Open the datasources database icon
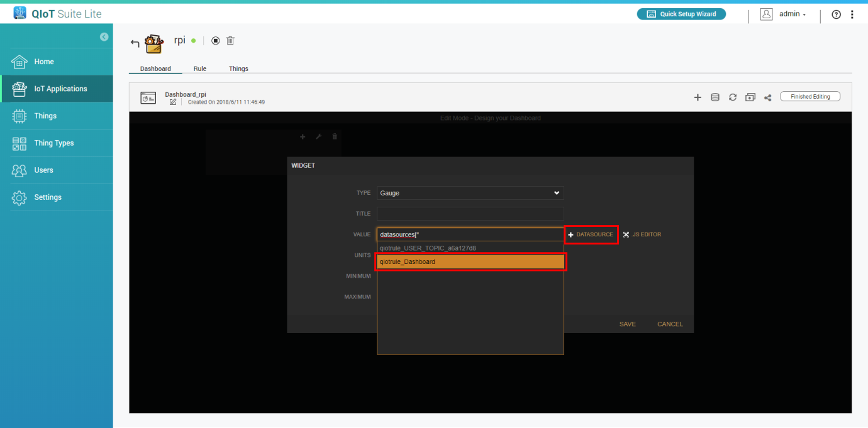This screenshot has width=868, height=428. click(715, 97)
